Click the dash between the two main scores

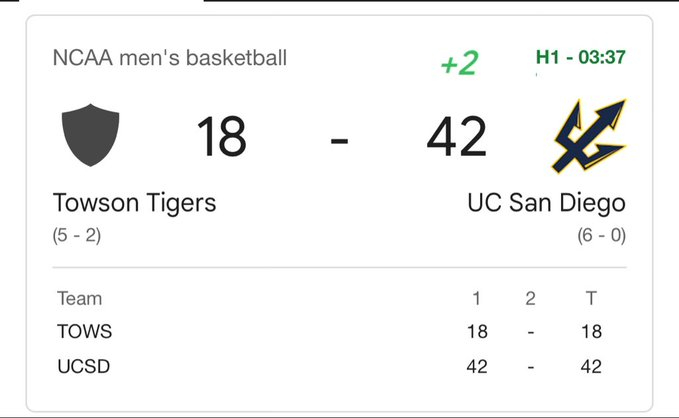click(340, 139)
